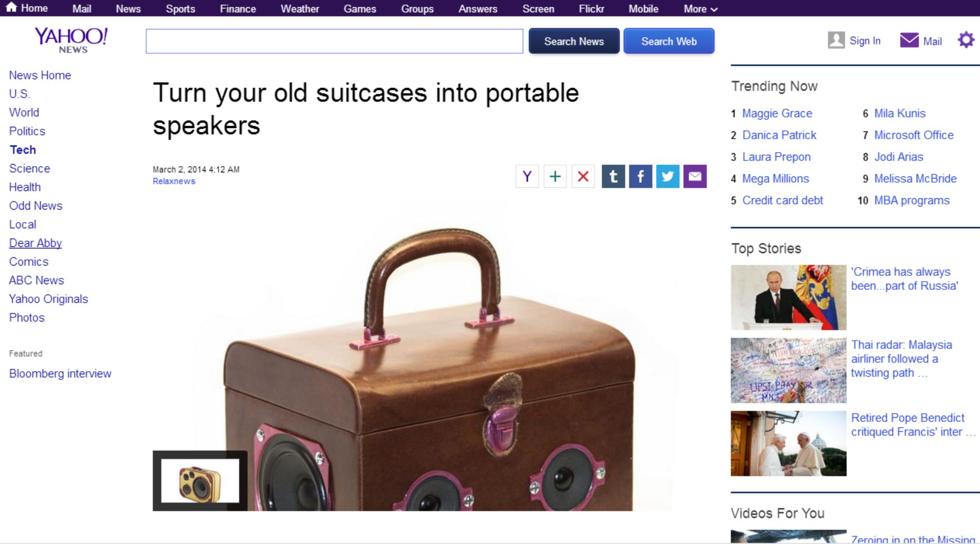Viewport: 980px width, 544px height.
Task: Share the article on Facebook
Action: (641, 177)
